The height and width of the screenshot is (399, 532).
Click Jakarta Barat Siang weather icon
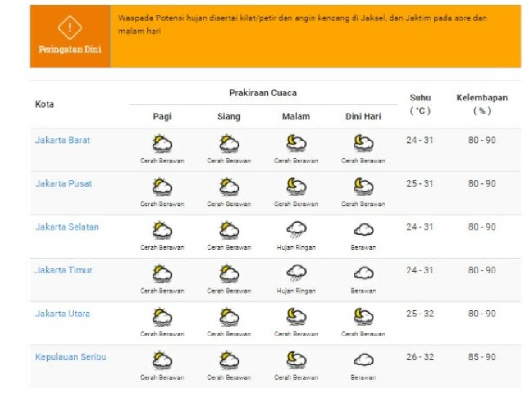(229, 143)
